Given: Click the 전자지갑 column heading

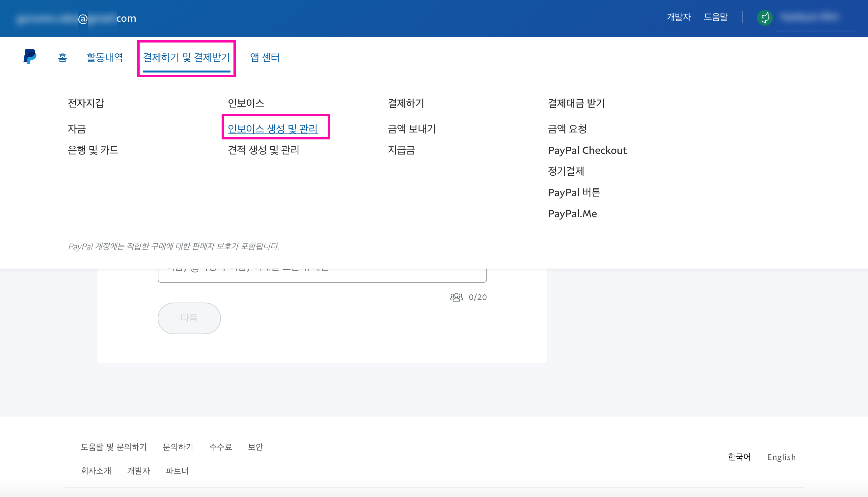Looking at the screenshot, I should point(86,103).
